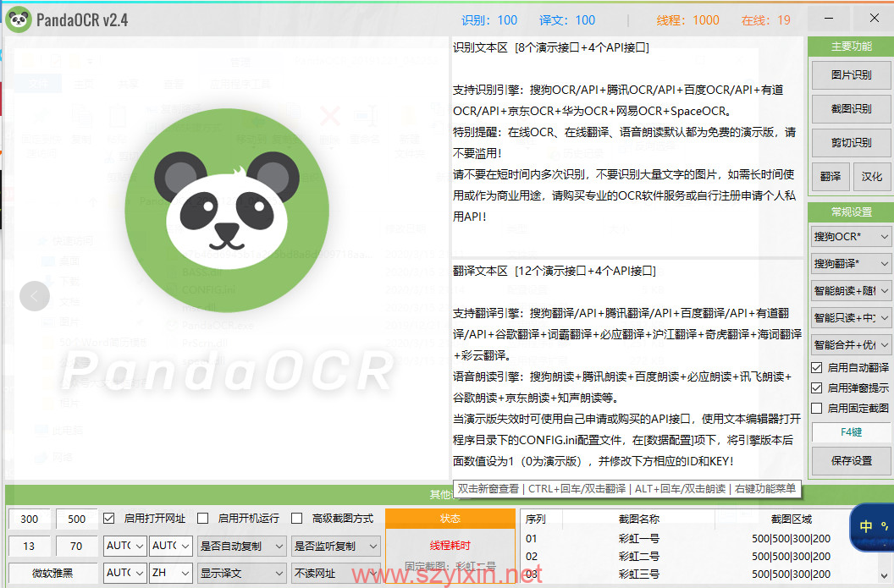Image resolution: width=894 pixels, height=588 pixels.
Task: Start 截图识别 screenshot recognition
Action: [850, 108]
